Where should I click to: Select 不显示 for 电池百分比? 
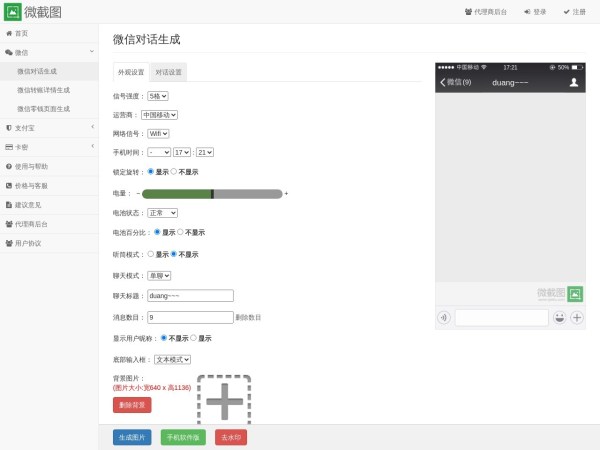pyautogui.click(x=181, y=232)
